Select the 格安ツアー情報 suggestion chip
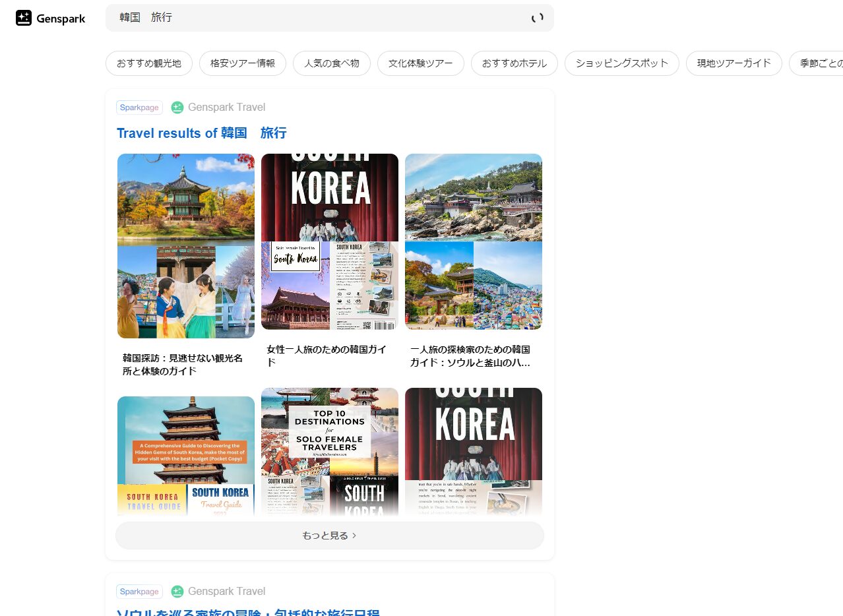Viewport: 843px width, 616px height. pyautogui.click(x=242, y=63)
